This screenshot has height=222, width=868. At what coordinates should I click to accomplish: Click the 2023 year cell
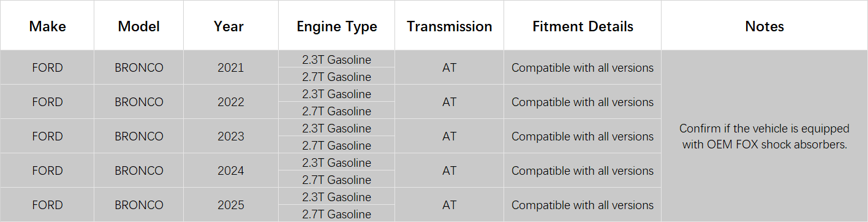(x=230, y=136)
